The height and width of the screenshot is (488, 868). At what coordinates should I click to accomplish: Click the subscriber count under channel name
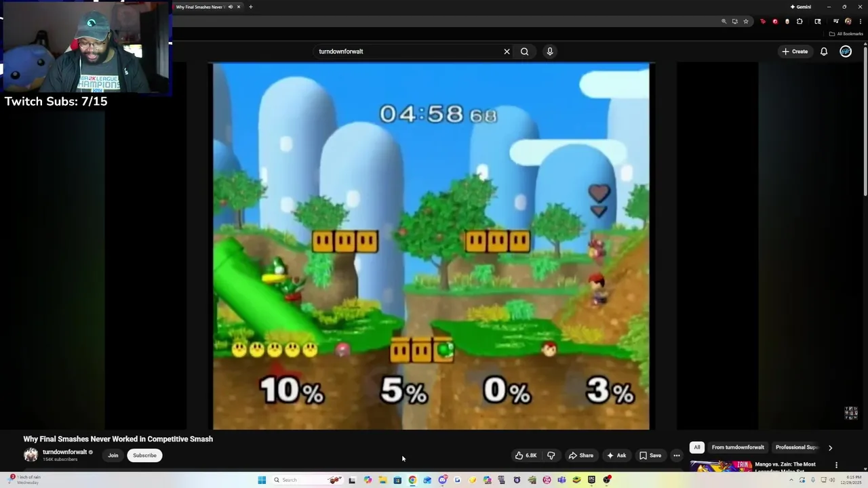click(60, 460)
